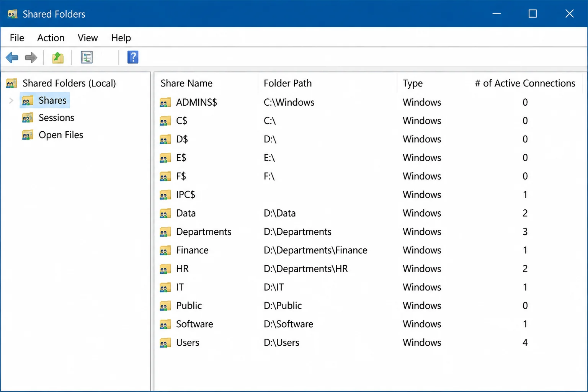
Task: Open the Help menu
Action: click(x=121, y=38)
